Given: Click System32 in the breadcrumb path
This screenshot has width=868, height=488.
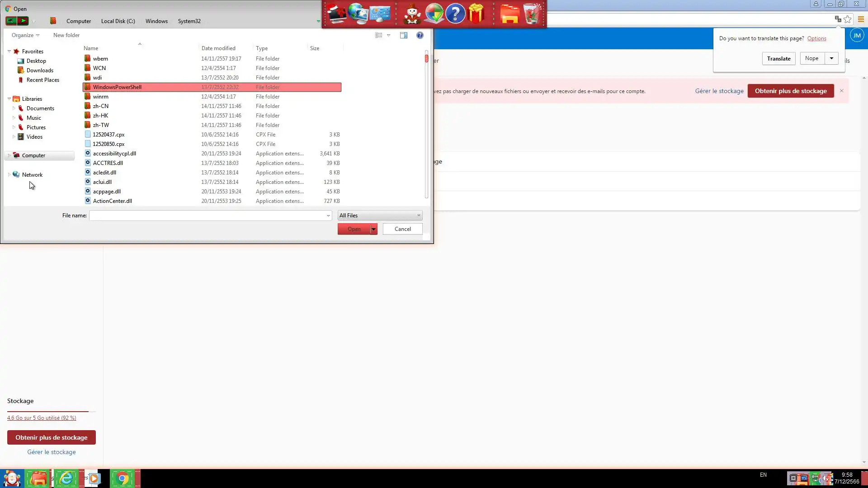Looking at the screenshot, I should click(189, 21).
